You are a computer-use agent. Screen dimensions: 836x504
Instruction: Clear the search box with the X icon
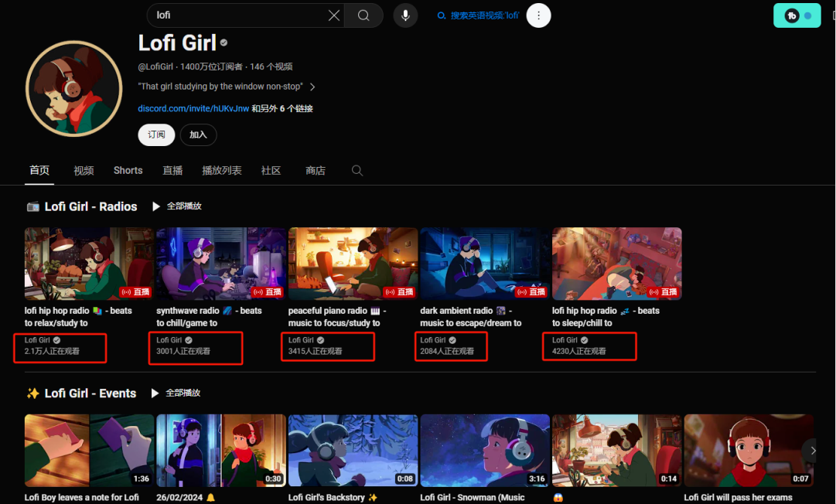pos(334,15)
